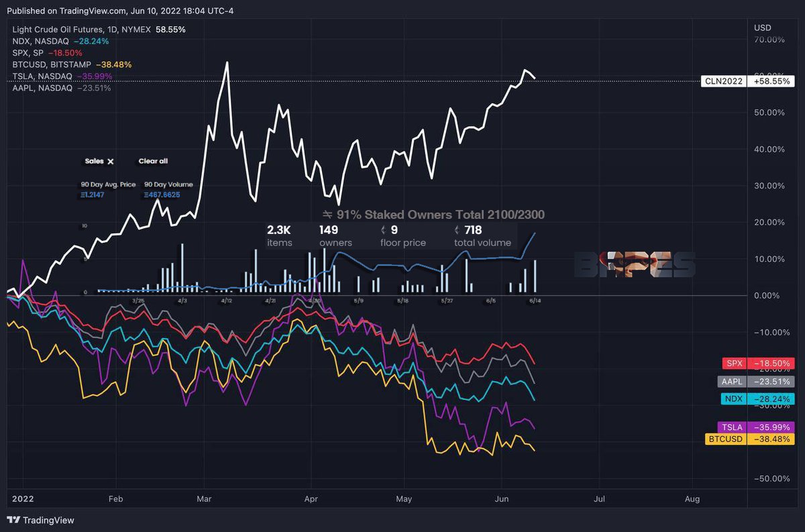Click the red SPX price label
The height and width of the screenshot is (532, 805).
(x=757, y=363)
